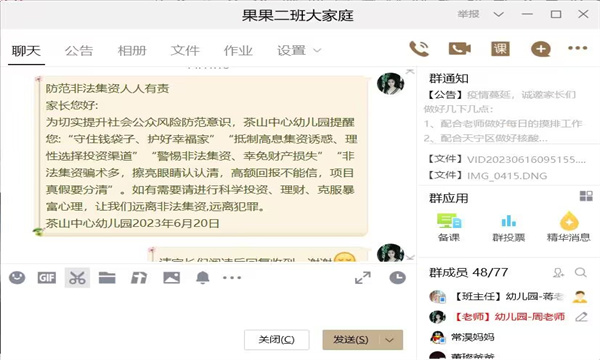Open 精华消息 group app
Image resolution: width=600 pixels, height=360 pixels.
[x=569, y=227]
